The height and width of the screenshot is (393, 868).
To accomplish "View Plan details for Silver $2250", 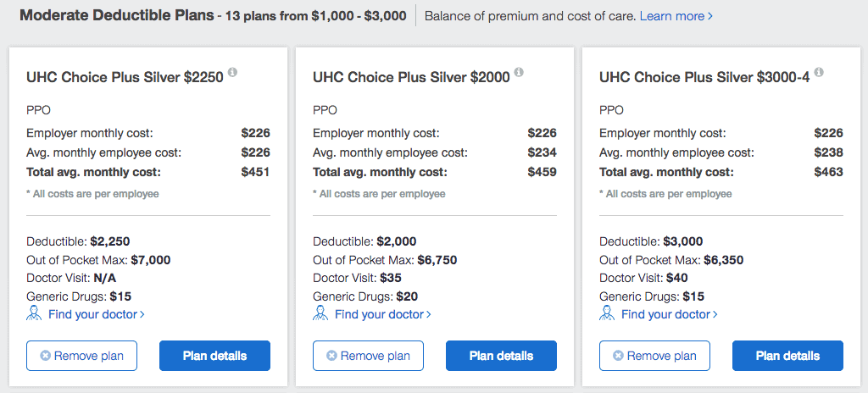I will point(214,356).
